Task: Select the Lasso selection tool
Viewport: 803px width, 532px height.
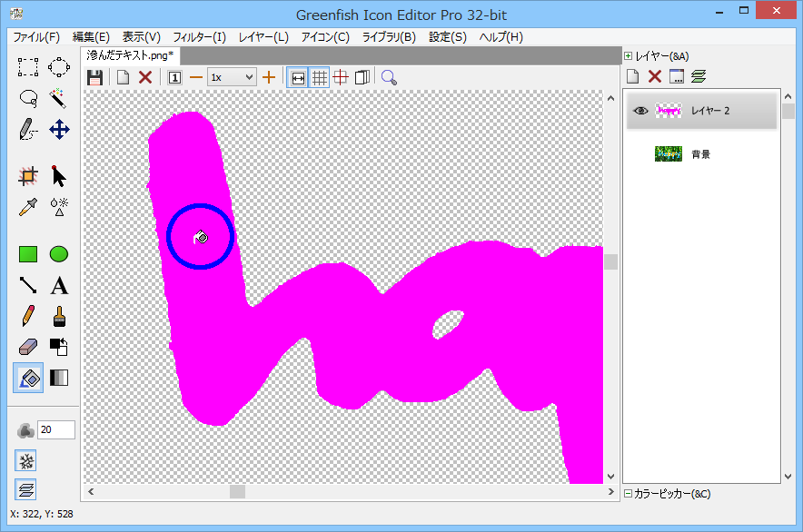Action: (27, 98)
